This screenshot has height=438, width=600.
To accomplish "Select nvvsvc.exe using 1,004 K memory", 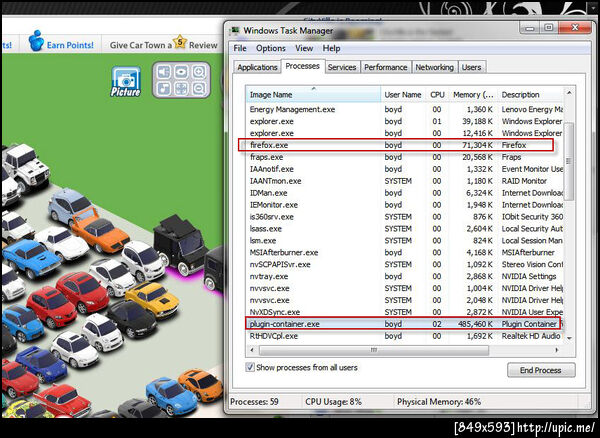I will click(x=404, y=288).
